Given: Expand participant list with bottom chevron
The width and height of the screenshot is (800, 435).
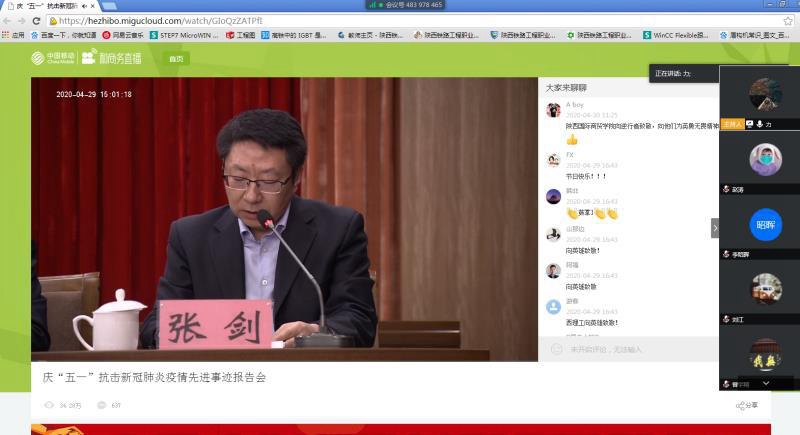Looking at the screenshot, I should pyautogui.click(x=766, y=382).
